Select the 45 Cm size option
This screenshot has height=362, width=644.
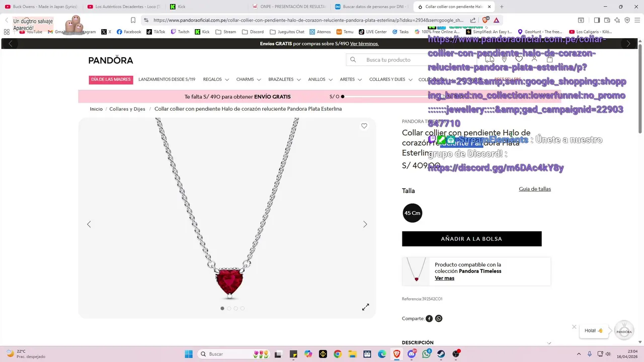pos(413,213)
